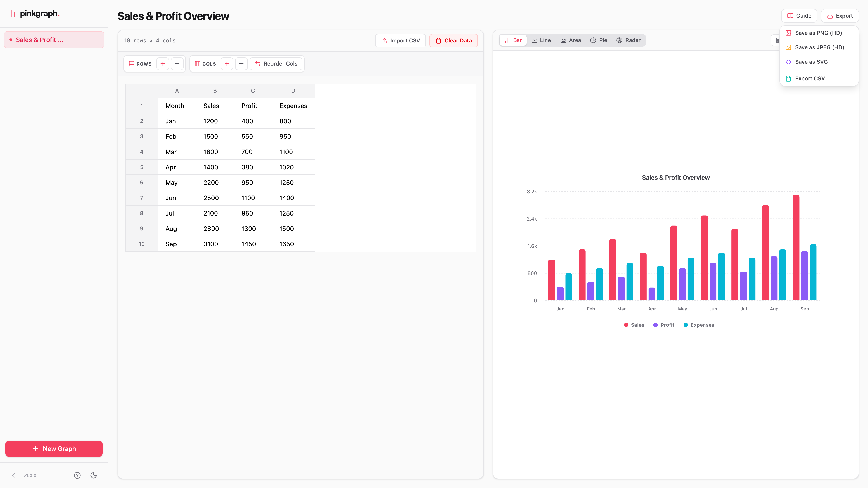Viewport: 868px width, 488px height.
Task: Switch to the Radar chart tab
Action: 628,40
